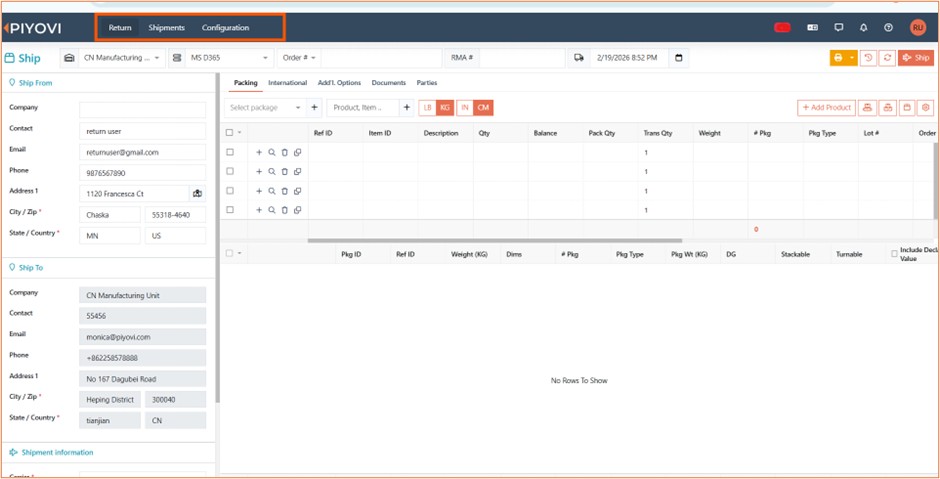Click the ID card icon in header
This screenshot has height=479, width=940.
813,28
